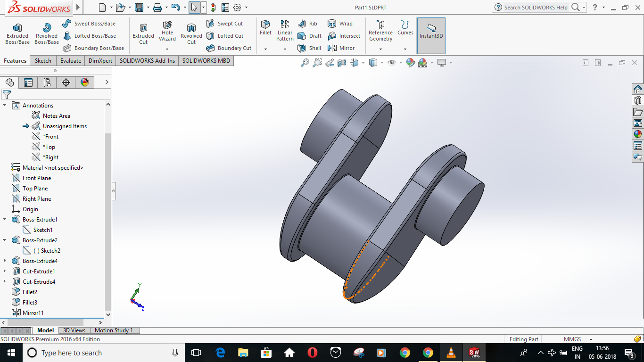
Task: Click the Edit Appearance colored sphere
Action: pyautogui.click(x=410, y=62)
